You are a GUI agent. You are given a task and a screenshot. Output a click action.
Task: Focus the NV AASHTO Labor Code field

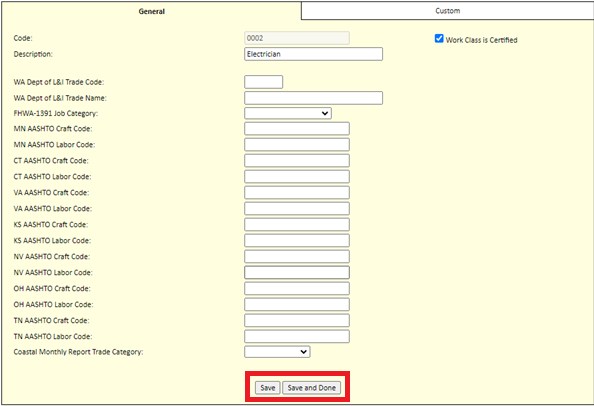point(297,273)
